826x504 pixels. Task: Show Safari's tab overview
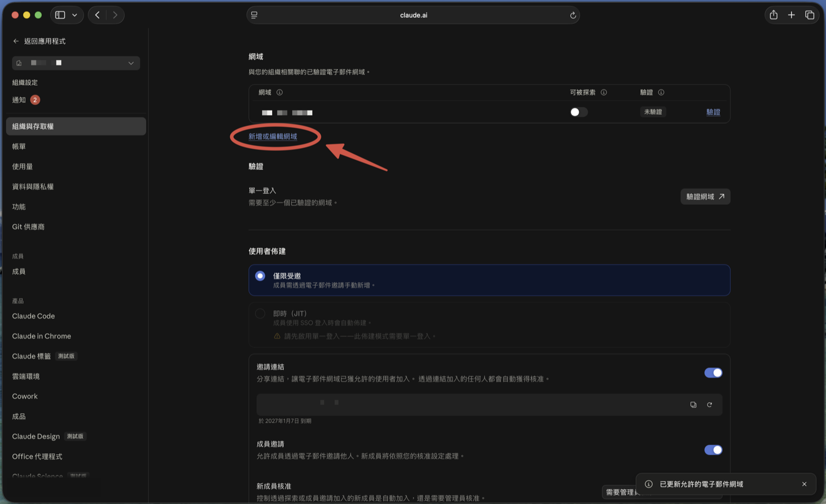(x=810, y=15)
